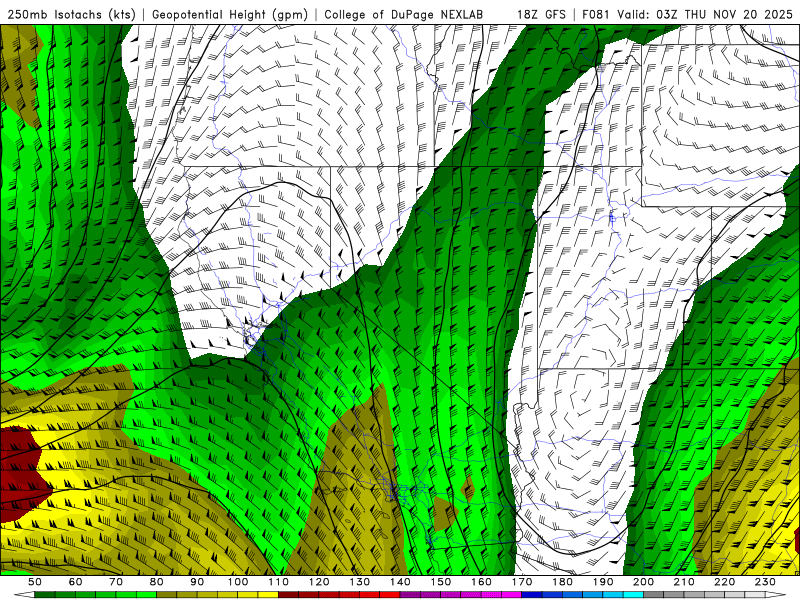Click the darkest green swatch starting the color bar

click(45, 595)
